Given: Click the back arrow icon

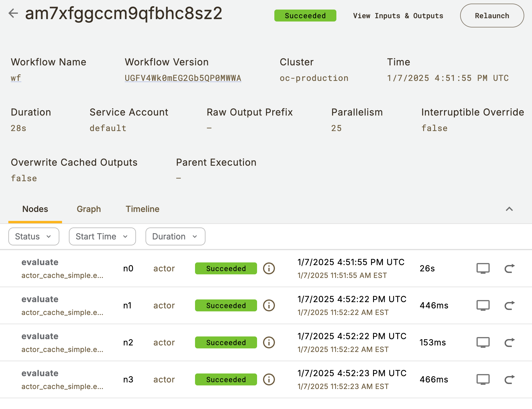Looking at the screenshot, I should pyautogui.click(x=13, y=13).
